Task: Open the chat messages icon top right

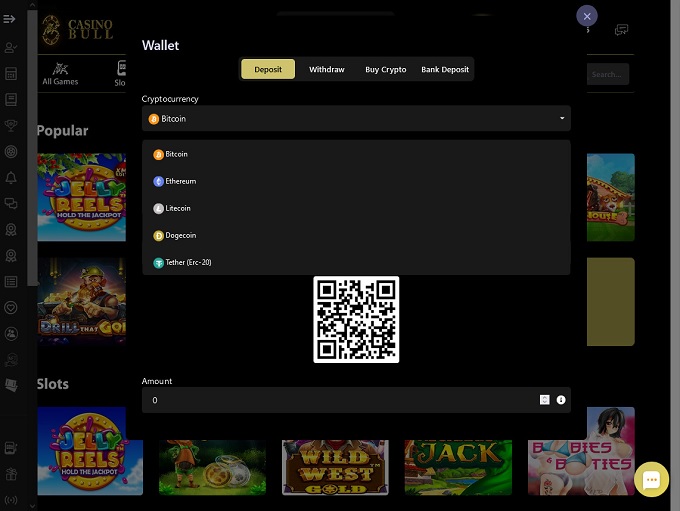Action: click(x=622, y=30)
